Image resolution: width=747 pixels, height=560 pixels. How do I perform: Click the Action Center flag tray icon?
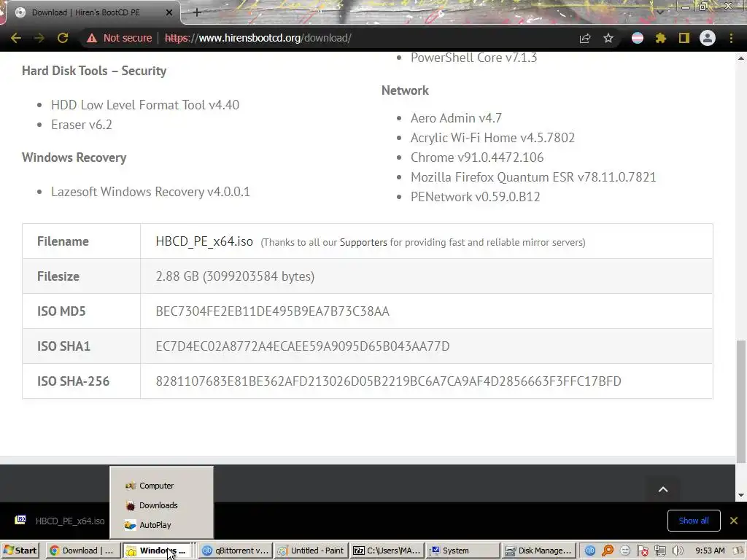point(643,551)
